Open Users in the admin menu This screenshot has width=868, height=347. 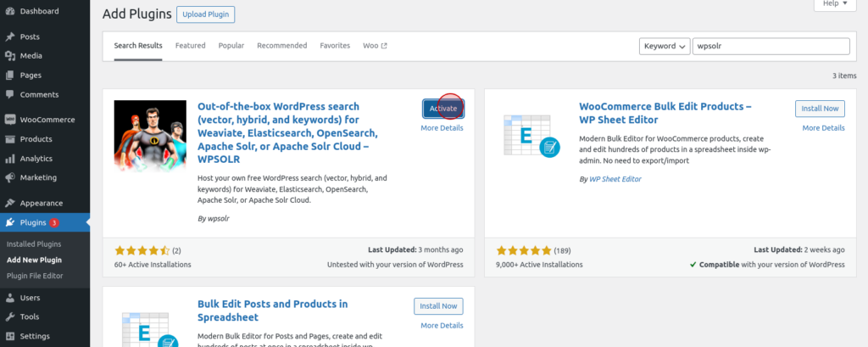45,298
